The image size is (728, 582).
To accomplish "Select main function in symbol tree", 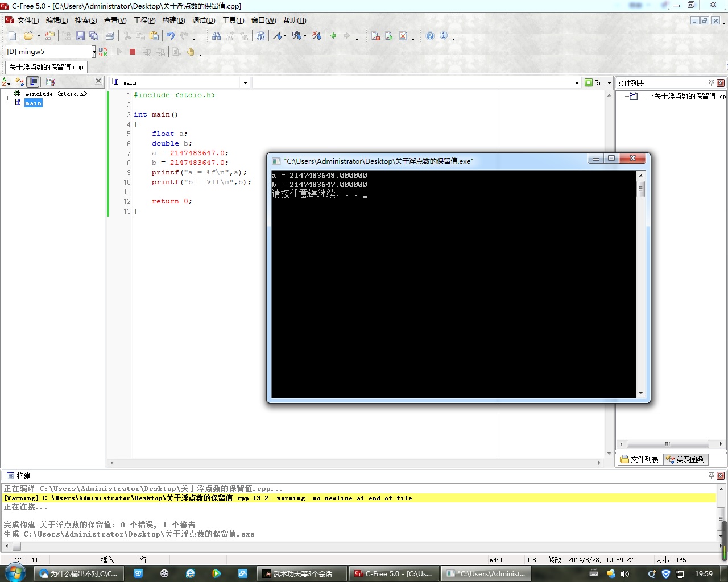I will click(33, 103).
